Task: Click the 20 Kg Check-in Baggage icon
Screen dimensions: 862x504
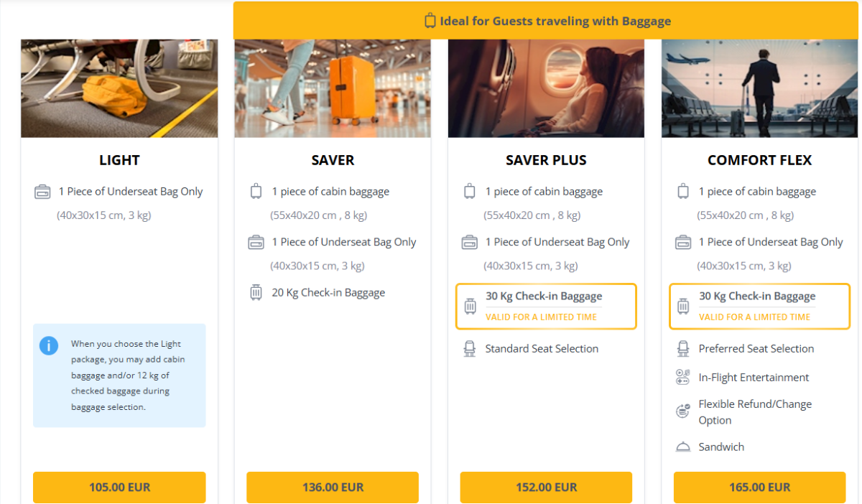Action: click(256, 292)
